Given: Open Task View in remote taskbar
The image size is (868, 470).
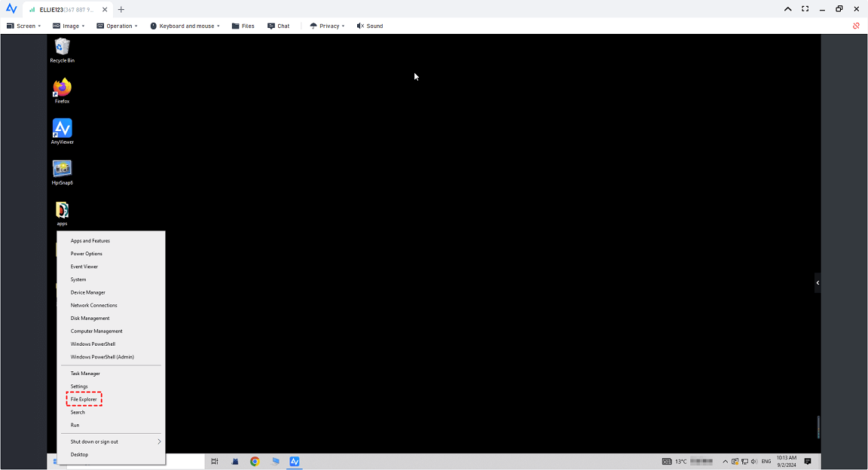Looking at the screenshot, I should [215, 461].
